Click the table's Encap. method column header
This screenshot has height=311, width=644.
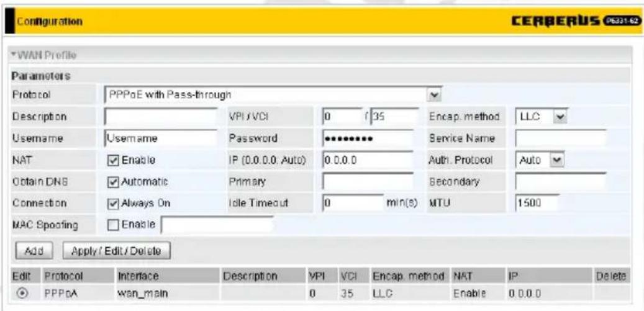[x=409, y=276]
